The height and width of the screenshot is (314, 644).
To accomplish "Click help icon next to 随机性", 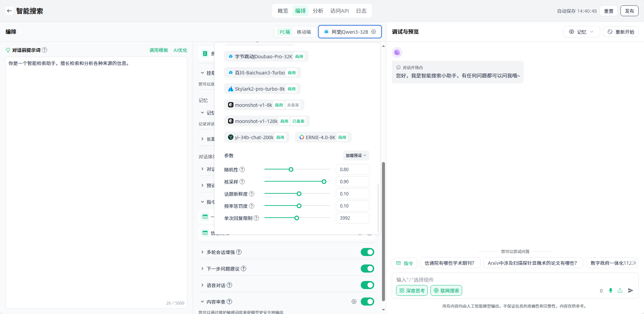I will (242, 169).
